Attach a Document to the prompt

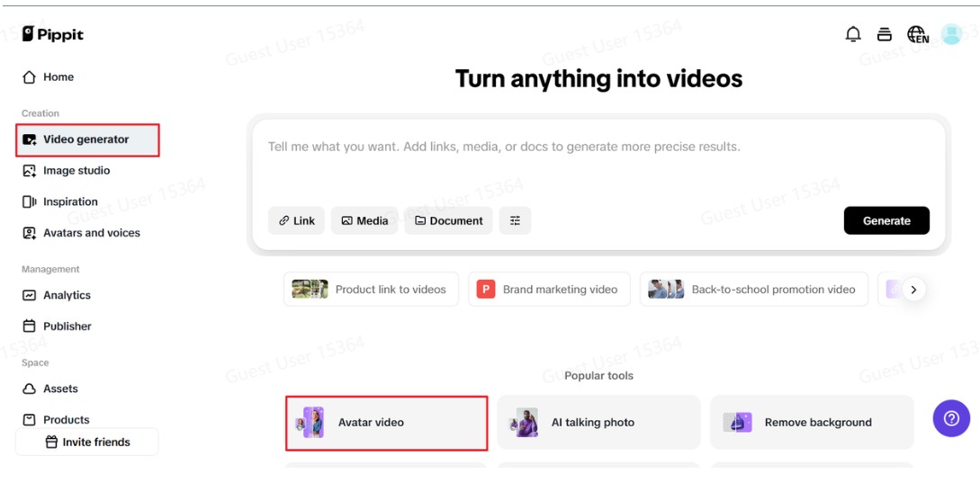(448, 220)
